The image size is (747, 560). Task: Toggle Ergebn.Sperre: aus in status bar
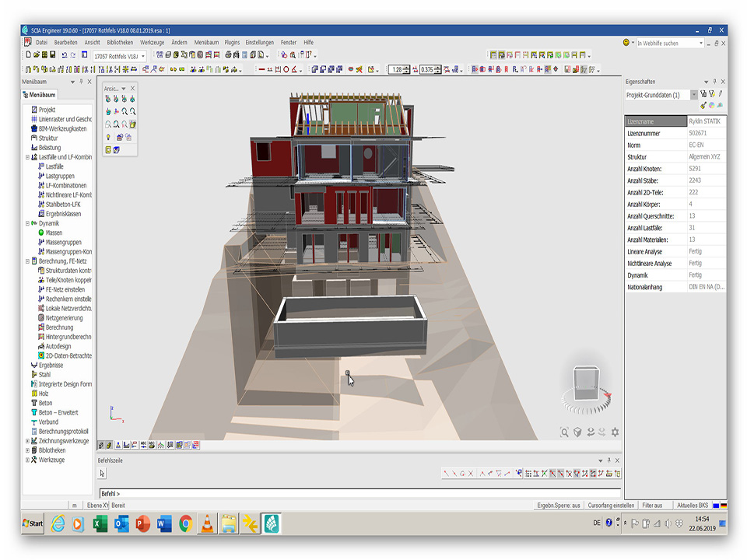click(x=559, y=506)
